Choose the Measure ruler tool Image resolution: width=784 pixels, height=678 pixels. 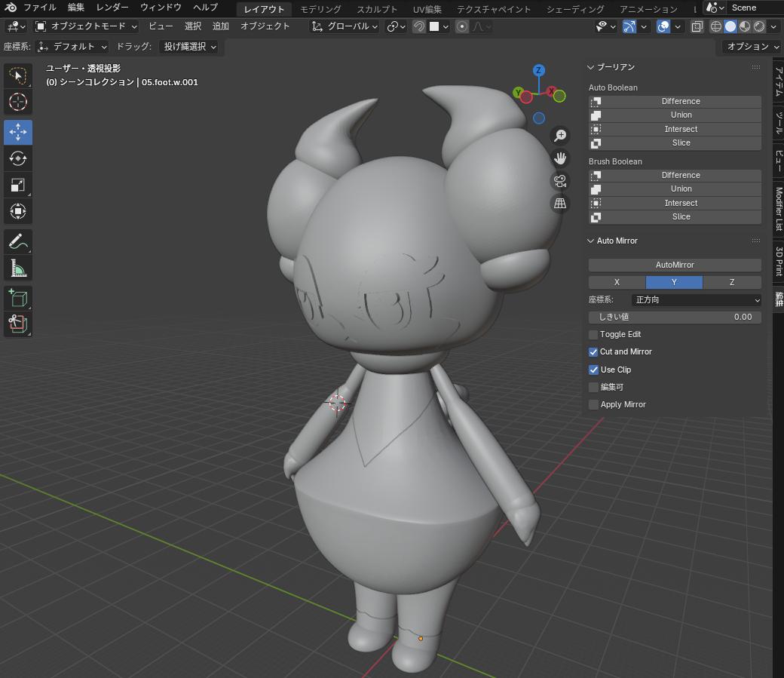click(x=18, y=268)
